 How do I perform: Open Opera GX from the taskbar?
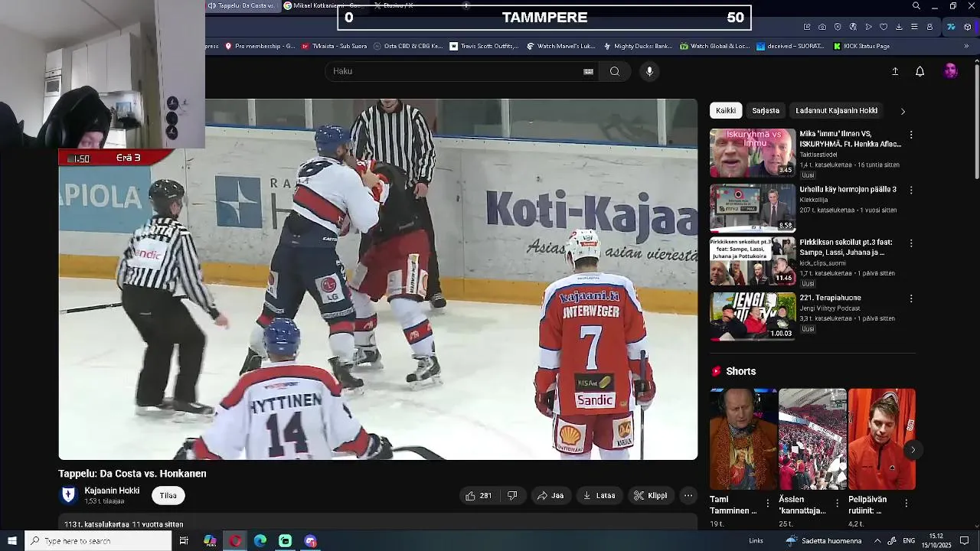pos(235,541)
